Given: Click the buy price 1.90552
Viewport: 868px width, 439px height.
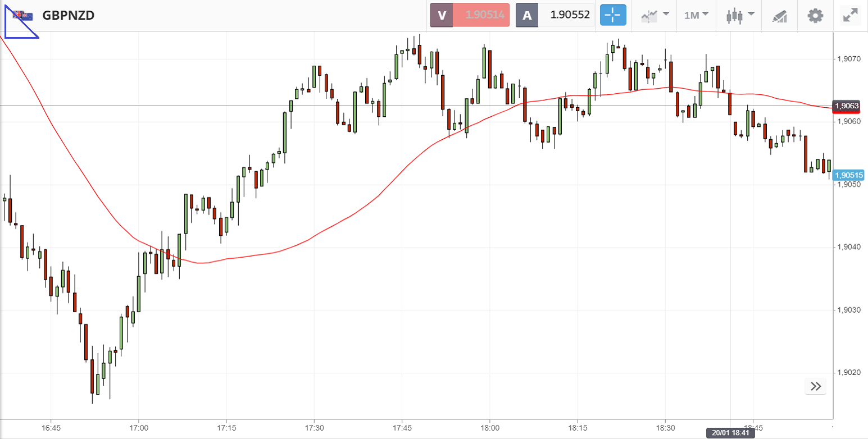Looking at the screenshot, I should (x=570, y=15).
